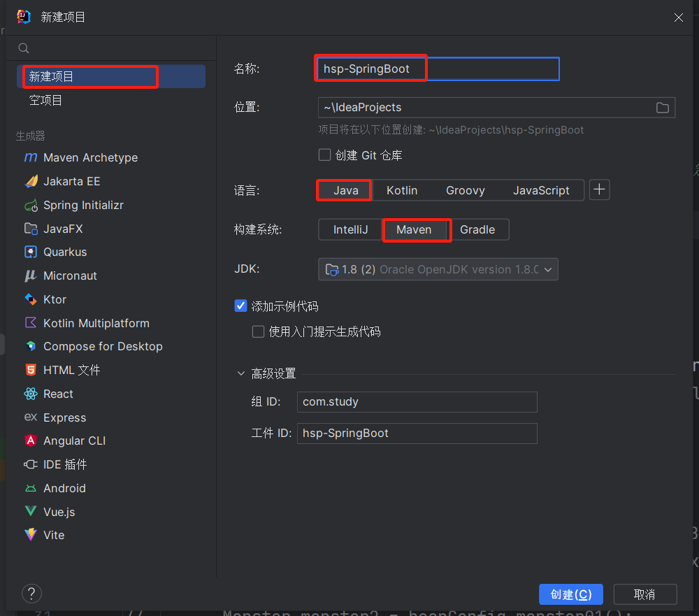Click the React generator icon

click(x=30, y=394)
